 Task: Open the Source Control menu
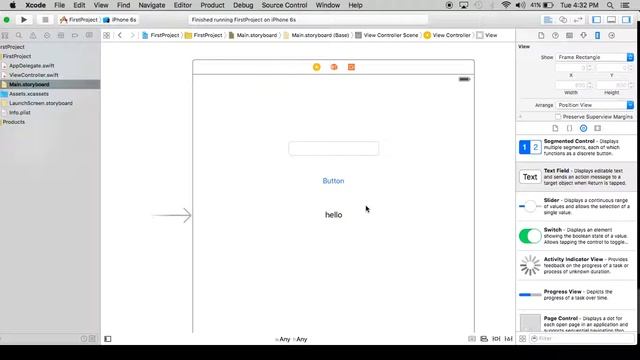pyautogui.click(x=284, y=5)
